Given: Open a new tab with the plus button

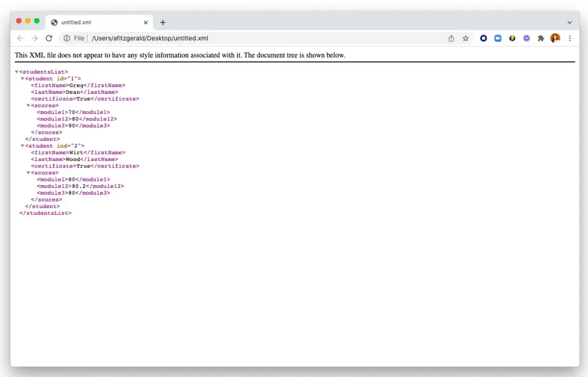Looking at the screenshot, I should pyautogui.click(x=163, y=22).
